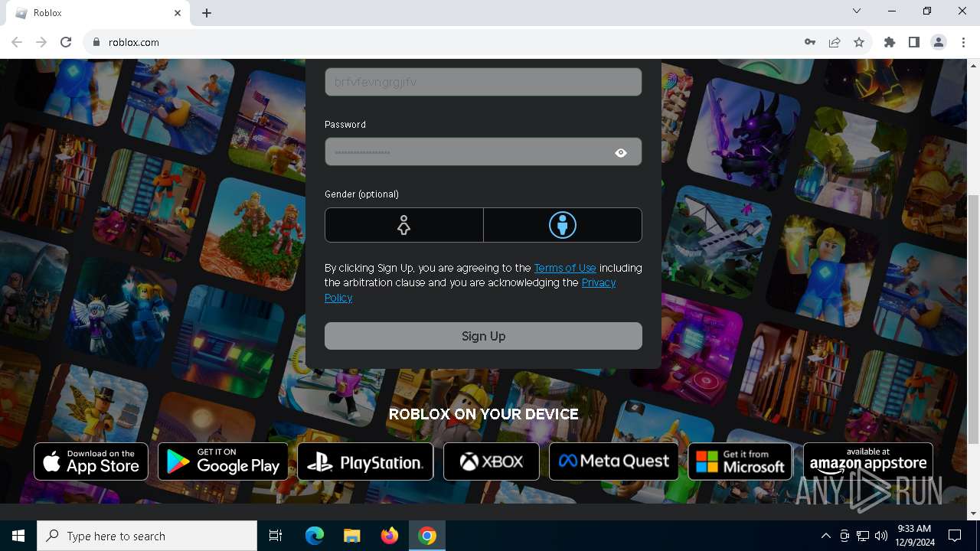
Task: Open the Xbox badge
Action: pyautogui.click(x=492, y=461)
